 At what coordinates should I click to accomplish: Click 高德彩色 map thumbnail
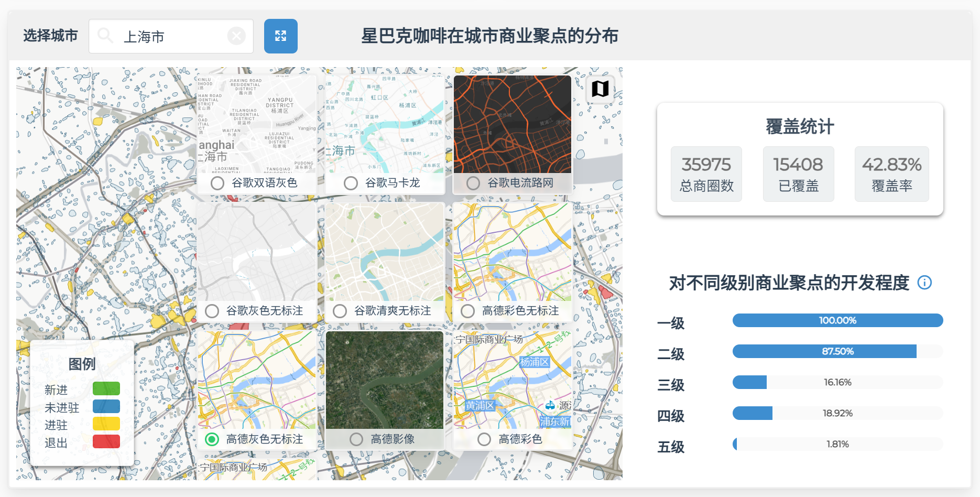(513, 380)
